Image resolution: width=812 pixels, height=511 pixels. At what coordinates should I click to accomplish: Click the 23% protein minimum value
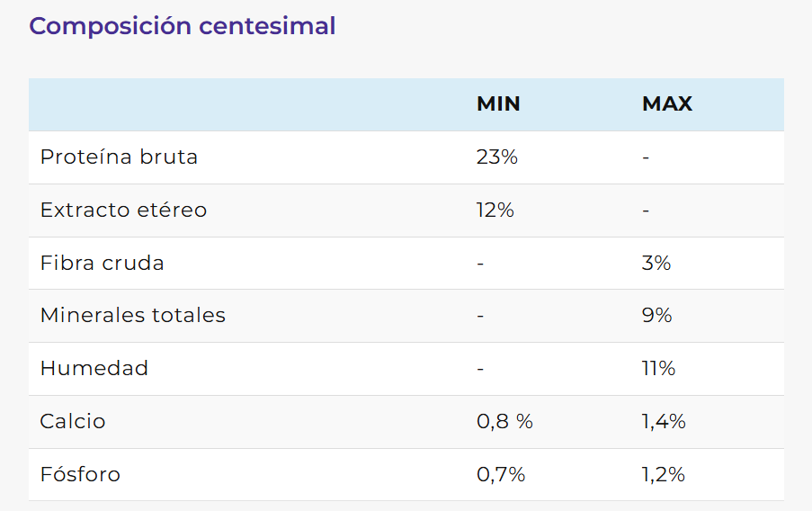click(x=497, y=157)
